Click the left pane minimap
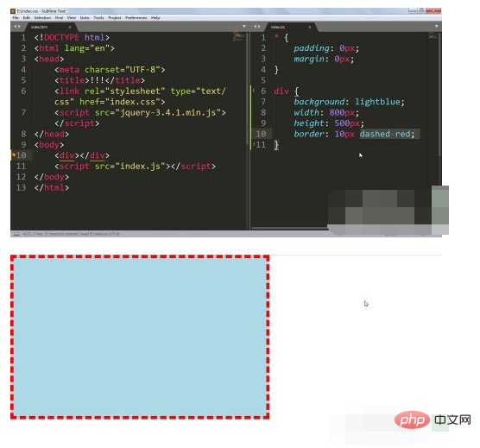 click(239, 37)
